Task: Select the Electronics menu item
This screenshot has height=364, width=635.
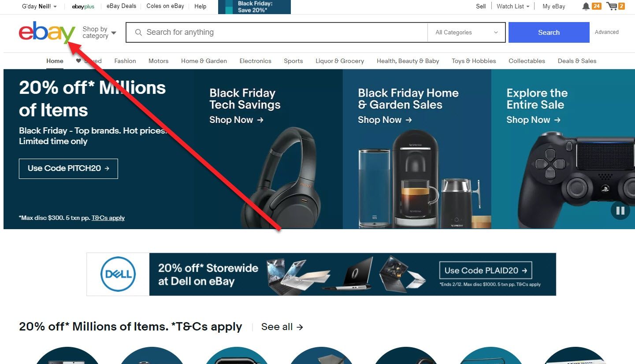Action: point(255,61)
